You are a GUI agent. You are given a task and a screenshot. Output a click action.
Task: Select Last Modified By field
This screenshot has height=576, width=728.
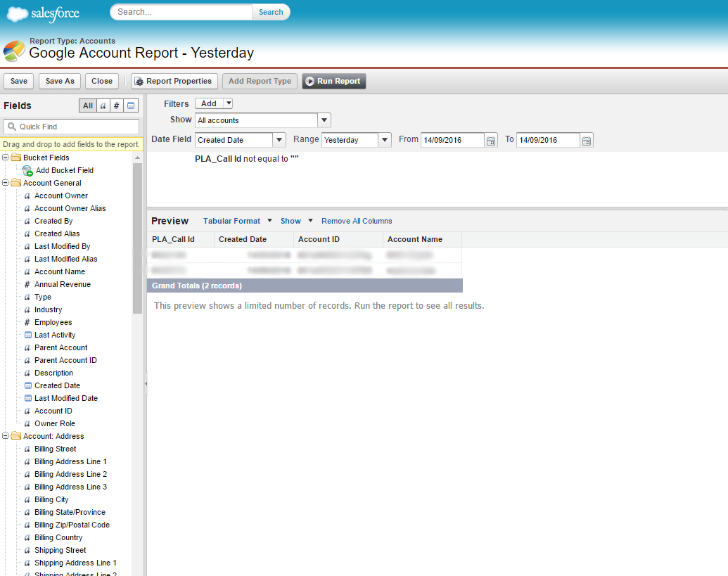pos(62,246)
